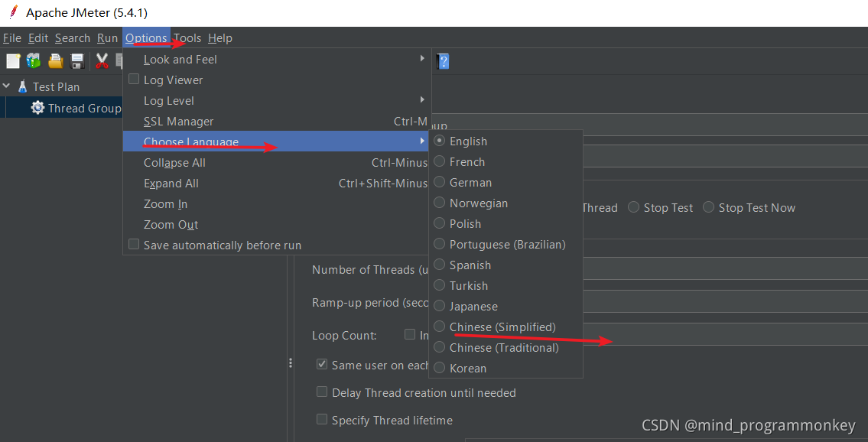868x442 pixels.
Task: Click the Open file folder icon
Action: (55, 61)
